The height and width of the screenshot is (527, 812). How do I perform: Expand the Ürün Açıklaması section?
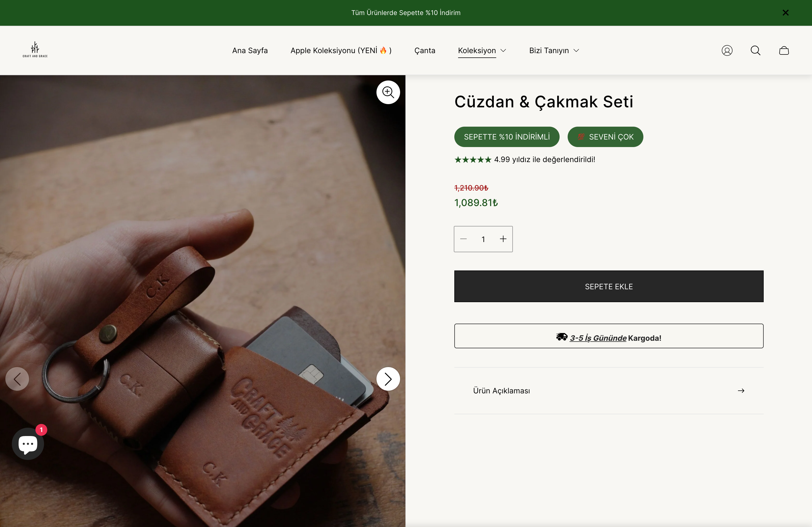tap(608, 391)
